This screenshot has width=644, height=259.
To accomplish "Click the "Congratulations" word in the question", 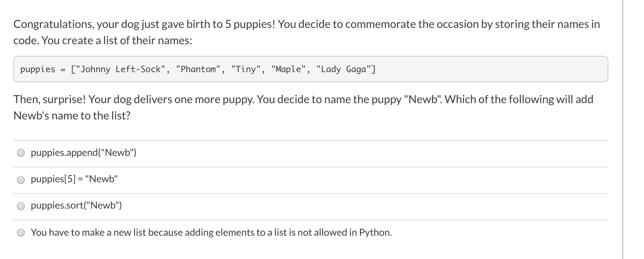I will click(x=53, y=24).
